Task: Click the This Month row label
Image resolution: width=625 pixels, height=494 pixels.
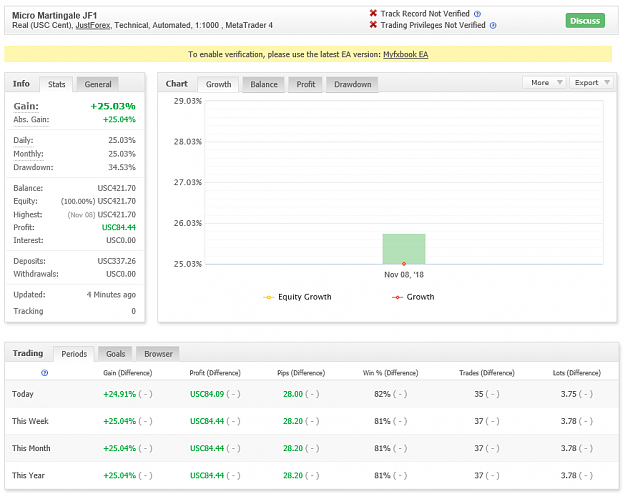Action: pyautogui.click(x=31, y=448)
